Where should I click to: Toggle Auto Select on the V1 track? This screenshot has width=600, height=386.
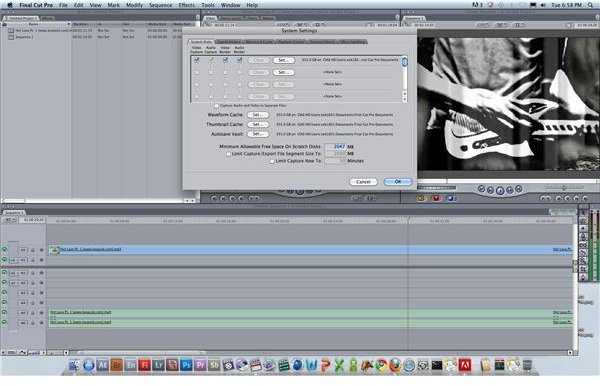pyautogui.click(x=41, y=260)
